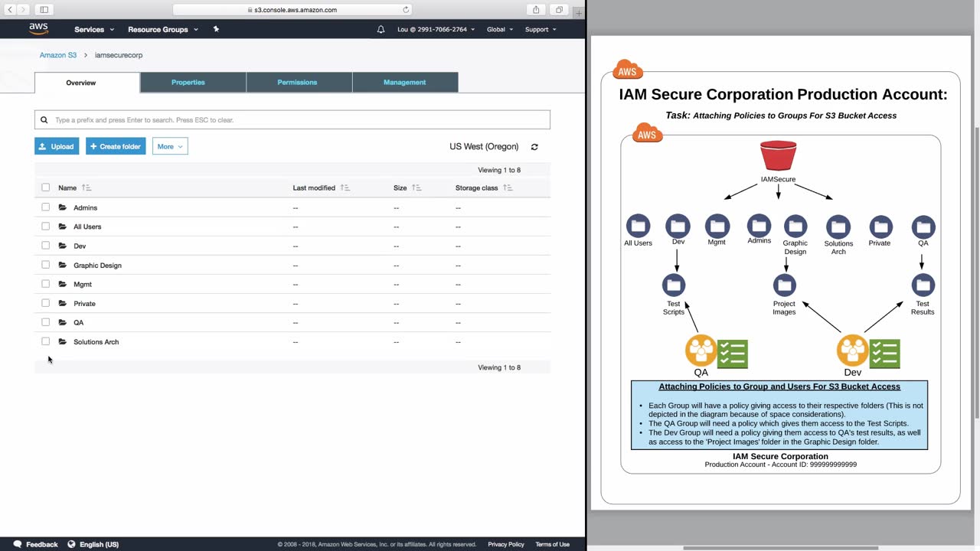980x551 pixels.
Task: Check the QA folder checkbox
Action: [x=46, y=322]
